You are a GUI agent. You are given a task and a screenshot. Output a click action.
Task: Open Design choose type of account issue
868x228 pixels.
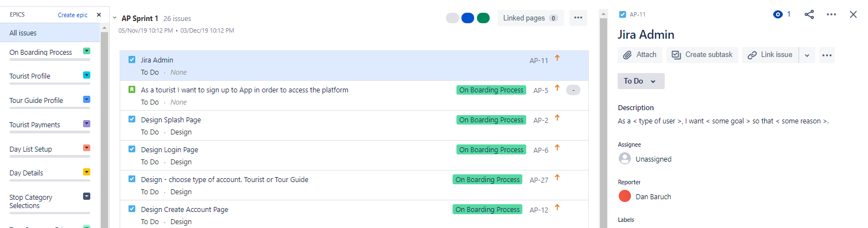click(224, 179)
